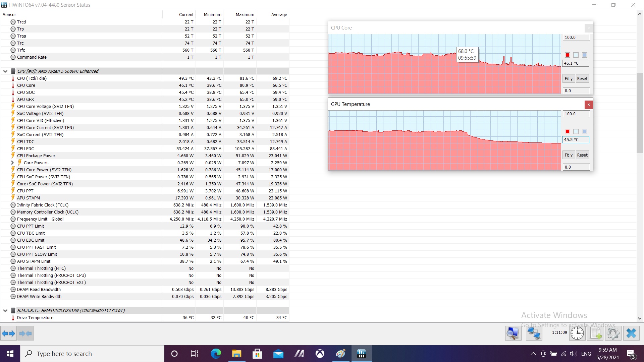Viewport: 644px width, 362px height.
Task: Click the CPU Core graph minimum value field 0.0
Action: (576, 91)
